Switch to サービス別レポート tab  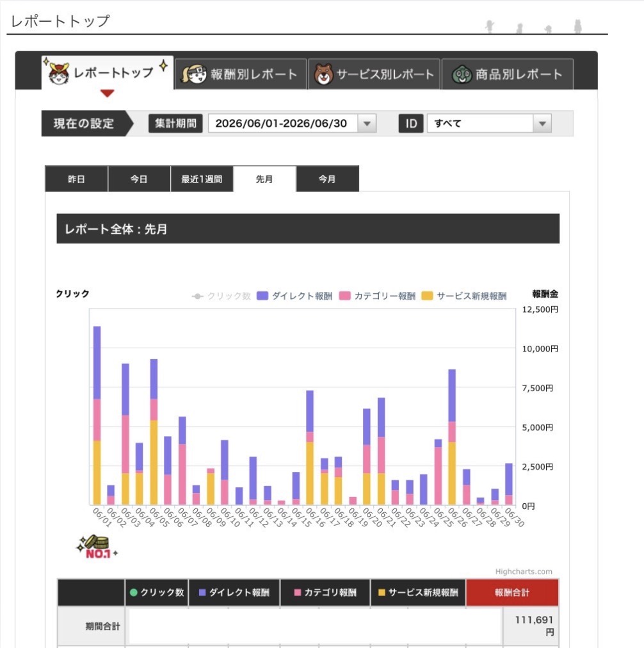374,74
